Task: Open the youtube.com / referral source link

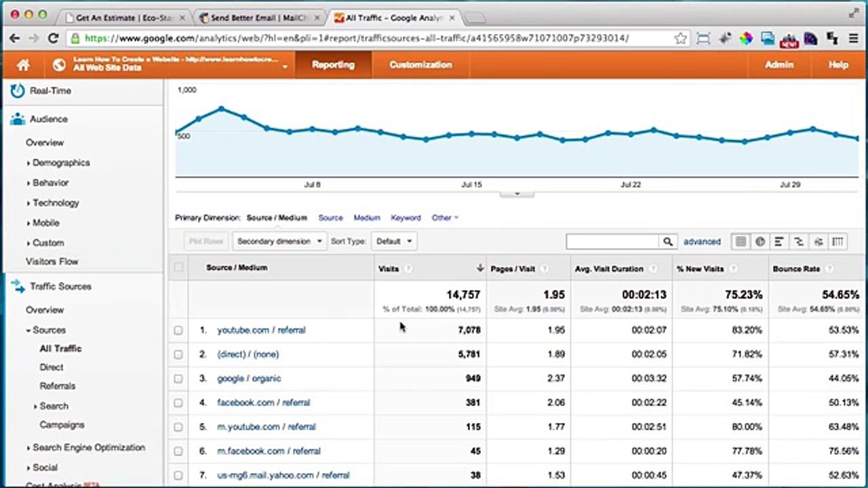Action: [261, 330]
